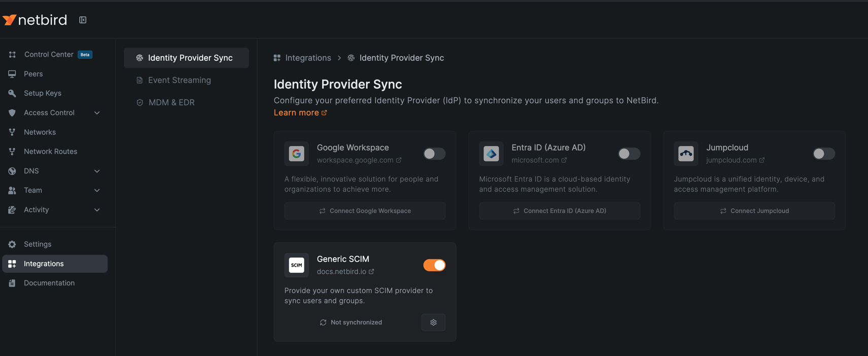This screenshot has width=868, height=356.
Task: Open the microsoft.com link
Action: coord(539,160)
